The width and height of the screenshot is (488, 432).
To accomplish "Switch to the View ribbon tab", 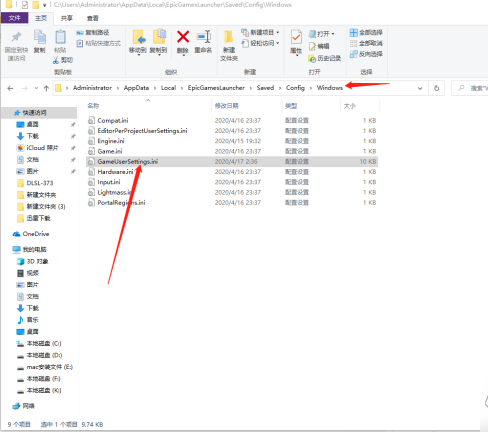I will [93, 18].
